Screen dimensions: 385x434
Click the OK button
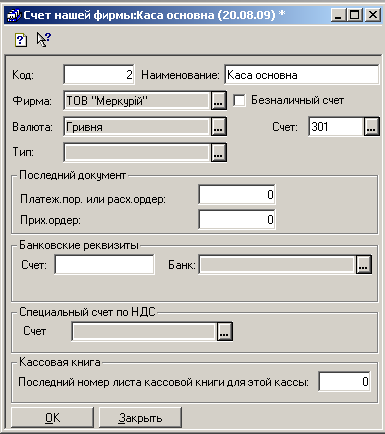click(x=52, y=417)
